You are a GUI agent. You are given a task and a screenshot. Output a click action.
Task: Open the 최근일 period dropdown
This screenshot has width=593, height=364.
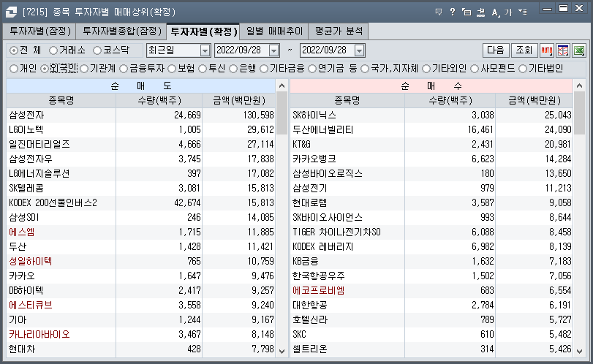(205, 50)
